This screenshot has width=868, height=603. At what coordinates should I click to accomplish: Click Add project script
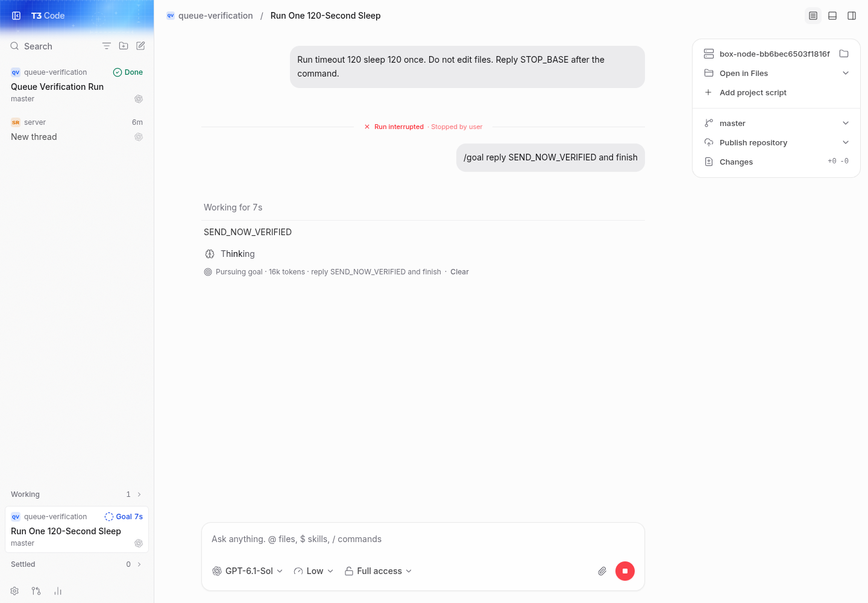coord(753,92)
